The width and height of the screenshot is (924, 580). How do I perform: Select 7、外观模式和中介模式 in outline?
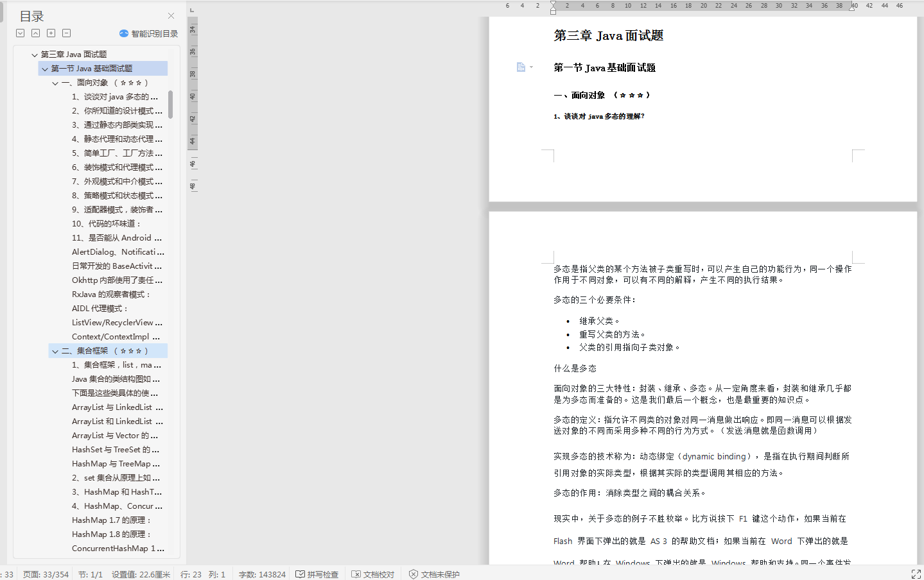click(x=117, y=182)
